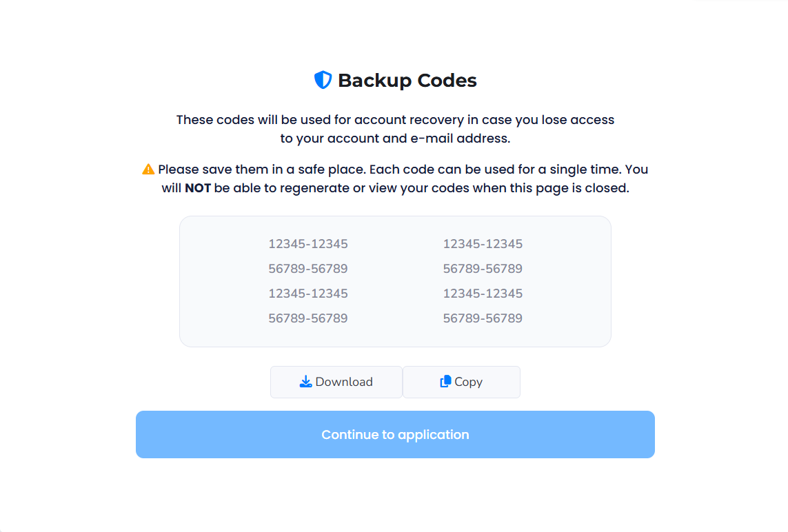
Task: Select first 56789-56789 code in left column
Action: click(308, 269)
